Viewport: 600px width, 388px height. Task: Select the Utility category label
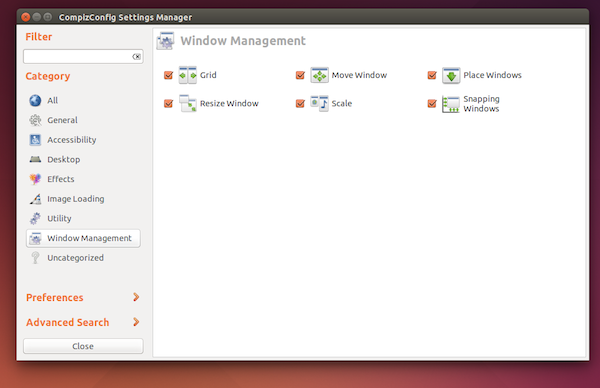click(x=59, y=218)
